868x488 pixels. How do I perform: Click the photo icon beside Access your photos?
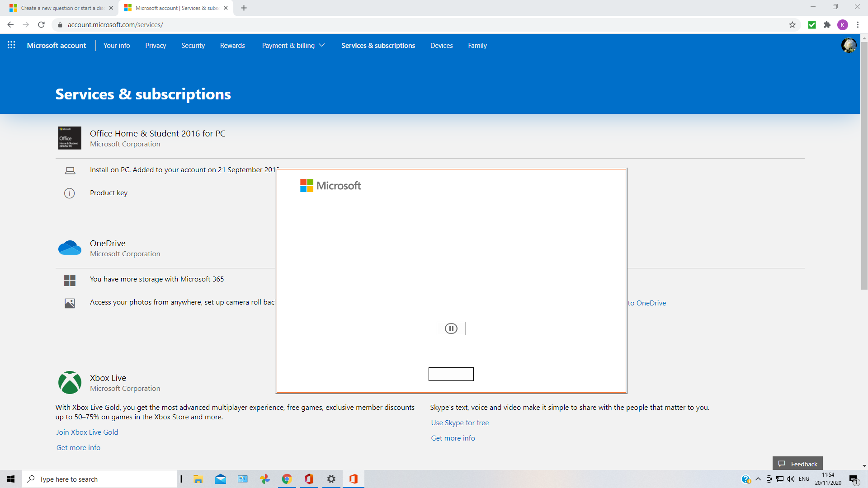(70, 303)
